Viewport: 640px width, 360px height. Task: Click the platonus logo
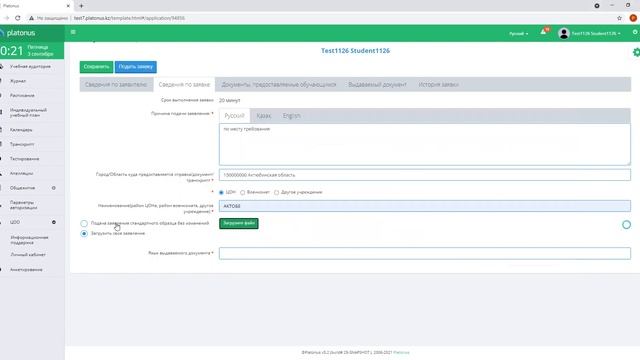coord(18,33)
